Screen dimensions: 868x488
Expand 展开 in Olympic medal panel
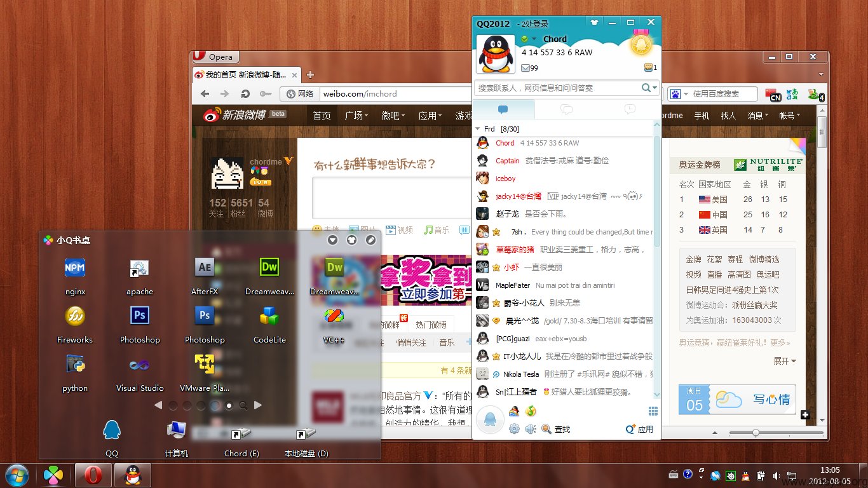pos(784,361)
